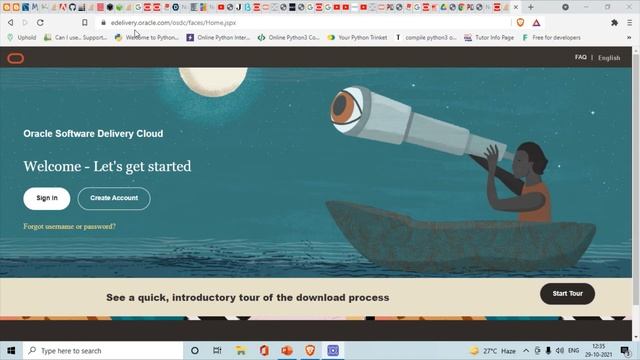Open compile python3 online bookmark
Viewport: 640px width, 360px height.
426,38
